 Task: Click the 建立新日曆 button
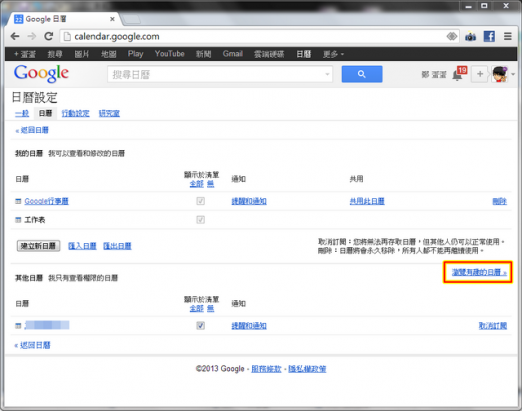[38, 246]
